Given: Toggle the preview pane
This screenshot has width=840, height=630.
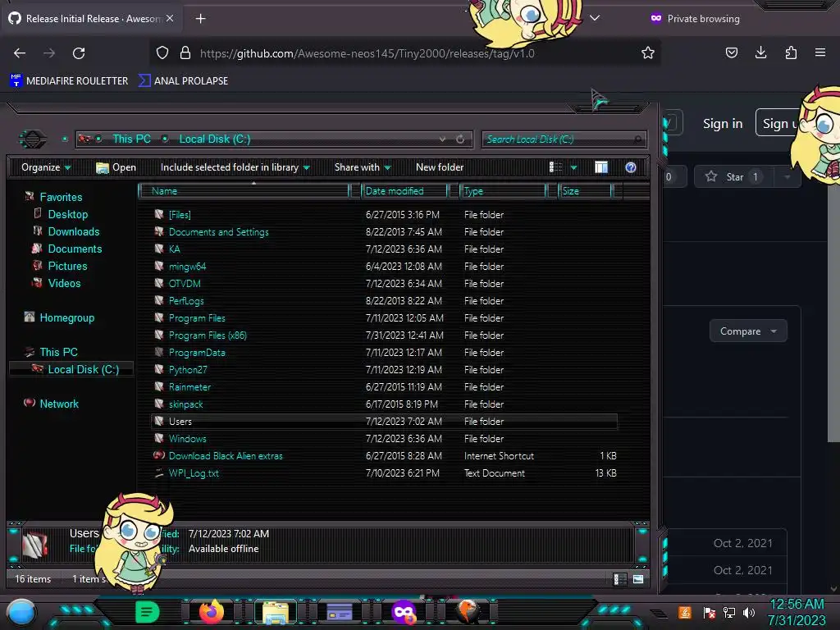Looking at the screenshot, I should (x=601, y=167).
